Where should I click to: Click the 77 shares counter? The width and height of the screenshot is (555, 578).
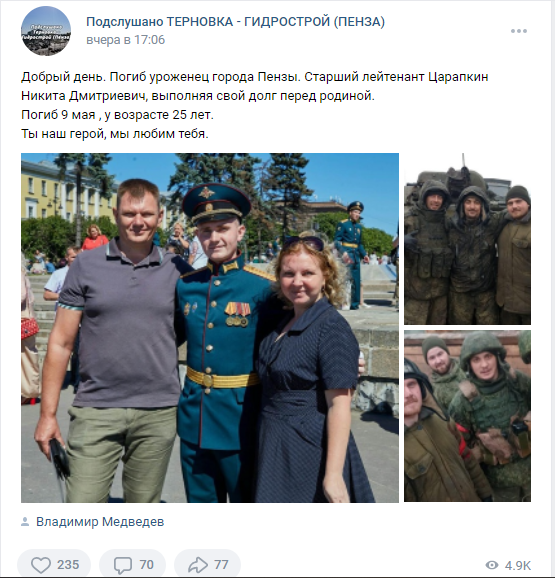pyautogui.click(x=221, y=565)
